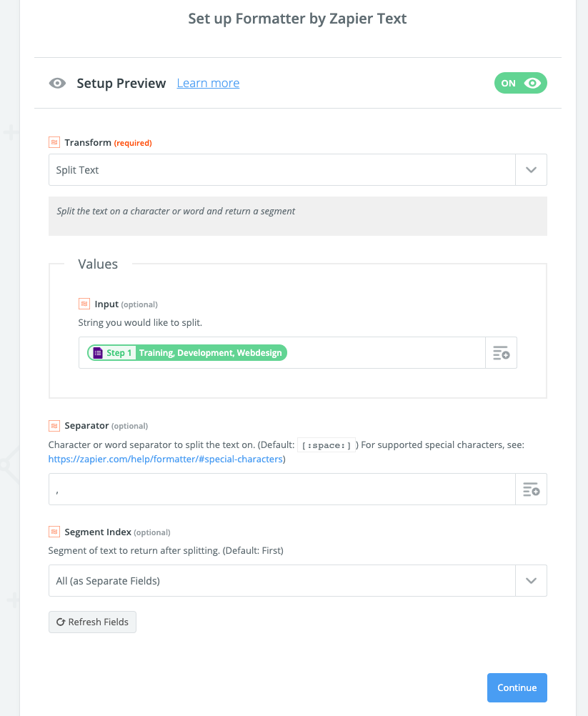The image size is (588, 716).
Task: Click the Formatter icon next to Transform label
Action: 54,142
